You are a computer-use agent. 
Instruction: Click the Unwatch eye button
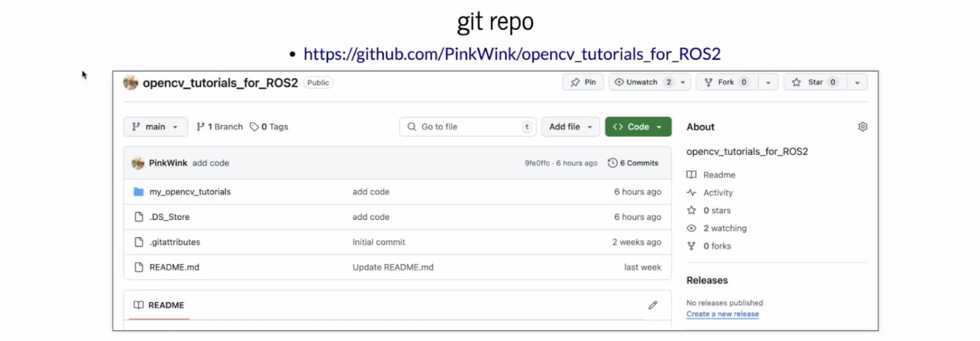(642, 82)
